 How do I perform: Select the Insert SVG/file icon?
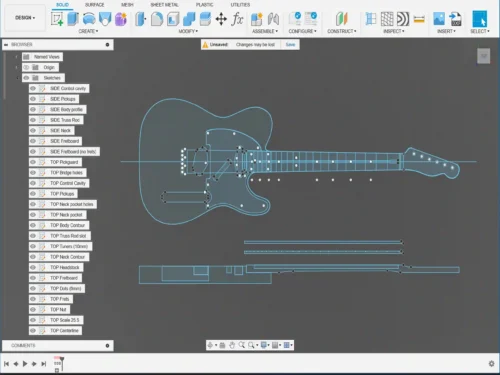(x=455, y=19)
